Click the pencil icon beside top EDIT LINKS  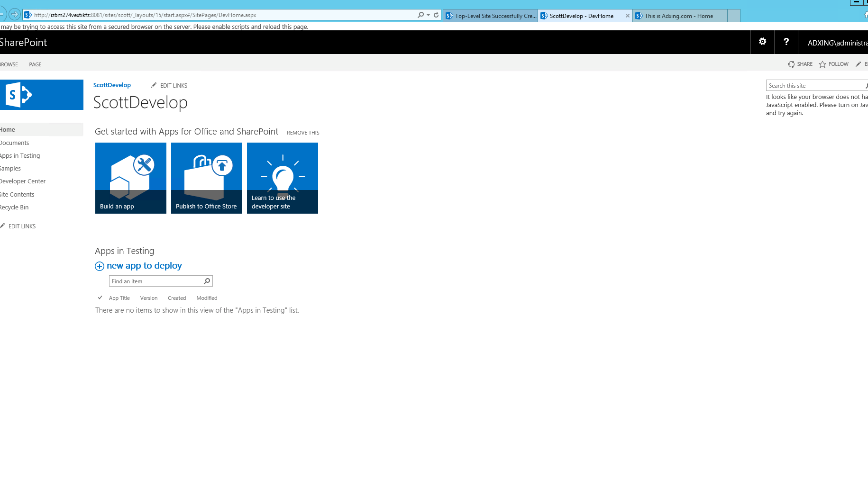(154, 85)
